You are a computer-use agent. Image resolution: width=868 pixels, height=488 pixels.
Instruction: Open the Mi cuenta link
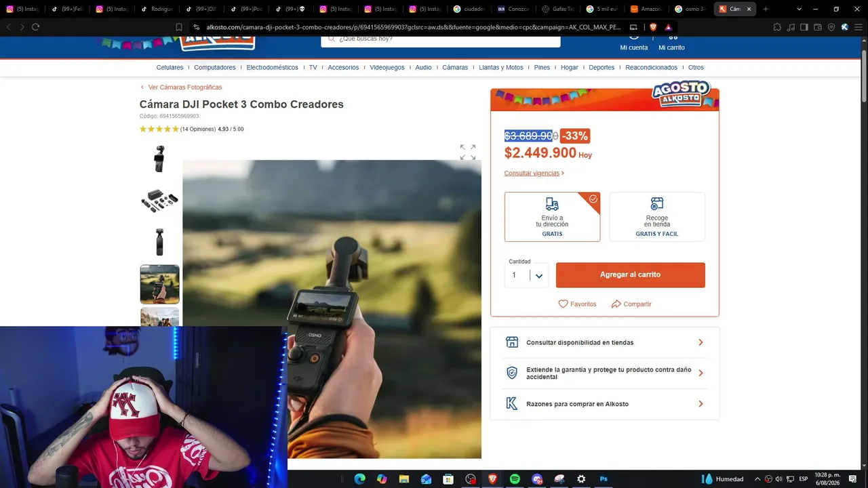tap(634, 43)
